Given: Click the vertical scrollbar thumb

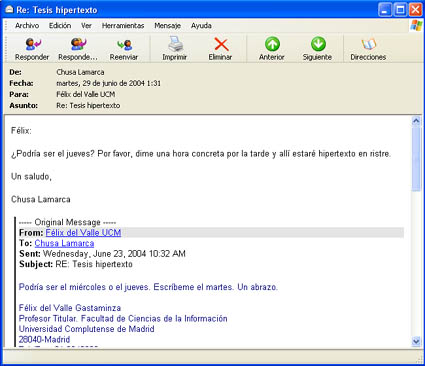Looking at the screenshot, I should (x=416, y=159).
